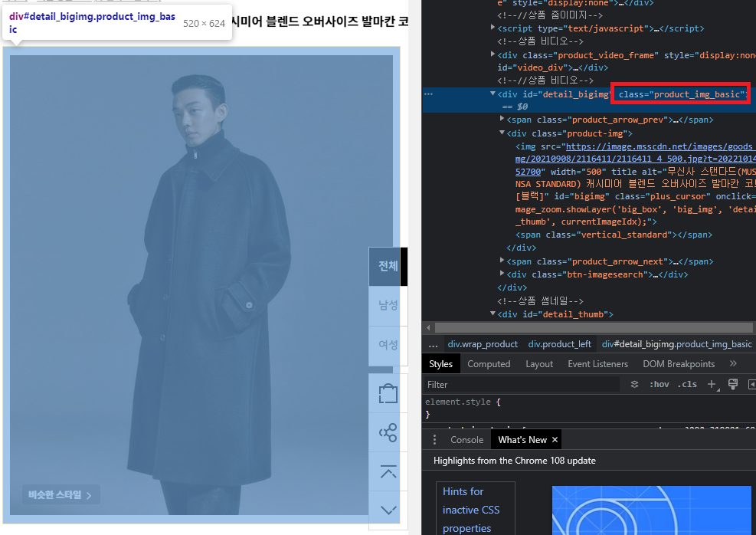Expand the product_arrow_prev span node
756x535 pixels.
click(502, 119)
